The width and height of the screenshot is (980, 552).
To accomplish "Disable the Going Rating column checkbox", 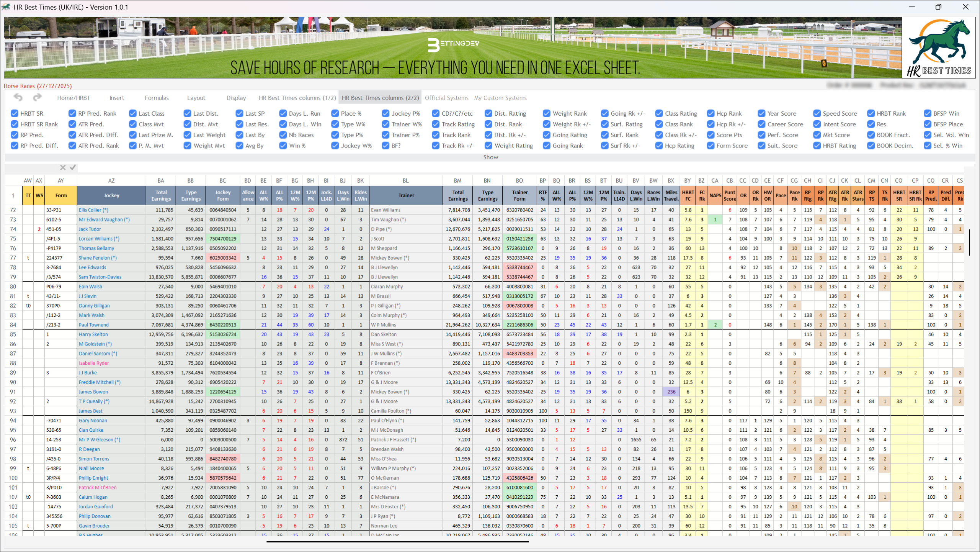I will pyautogui.click(x=547, y=135).
